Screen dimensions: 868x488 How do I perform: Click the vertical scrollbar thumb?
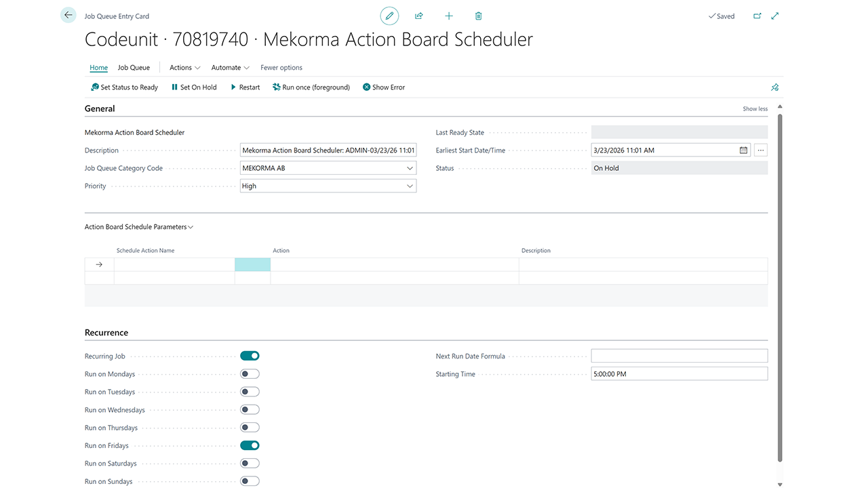(780, 288)
